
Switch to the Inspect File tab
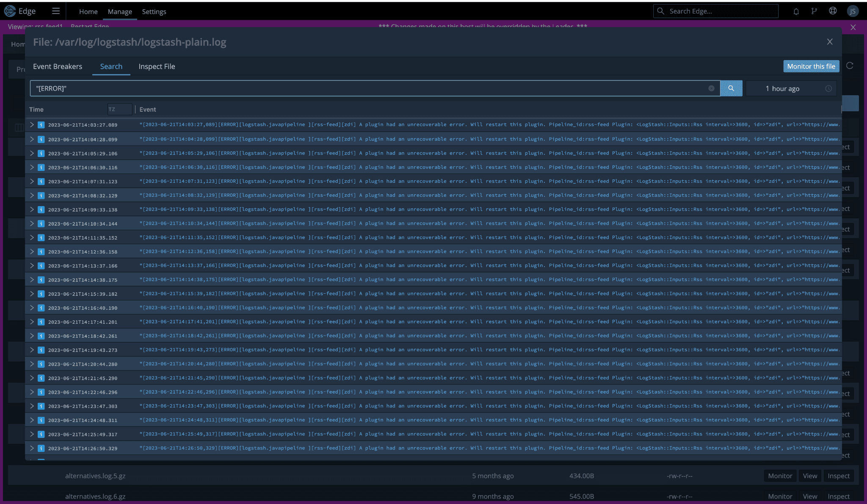point(157,66)
